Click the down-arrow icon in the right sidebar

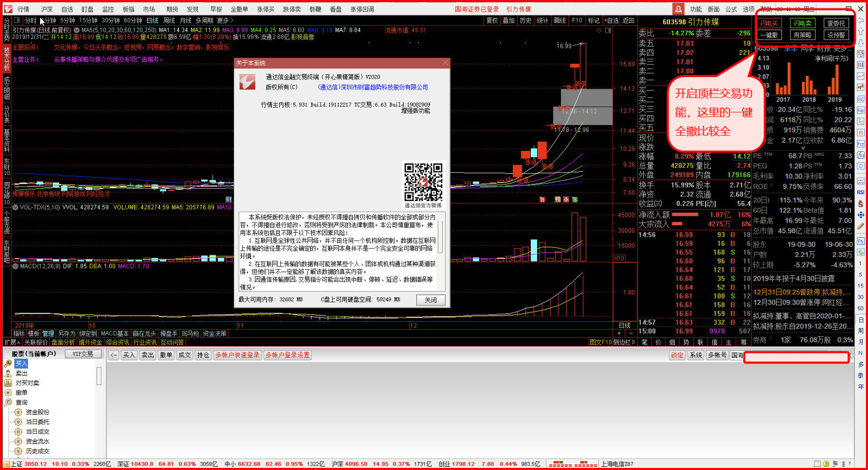861,43
